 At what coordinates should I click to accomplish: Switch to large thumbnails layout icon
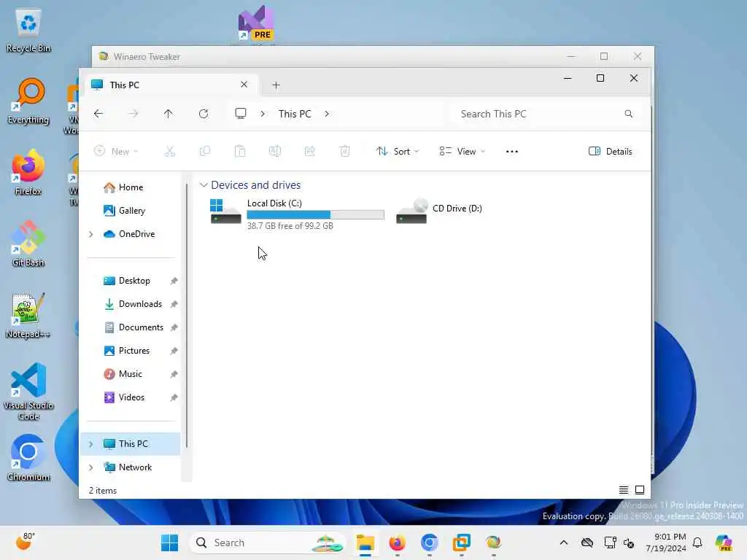640,490
